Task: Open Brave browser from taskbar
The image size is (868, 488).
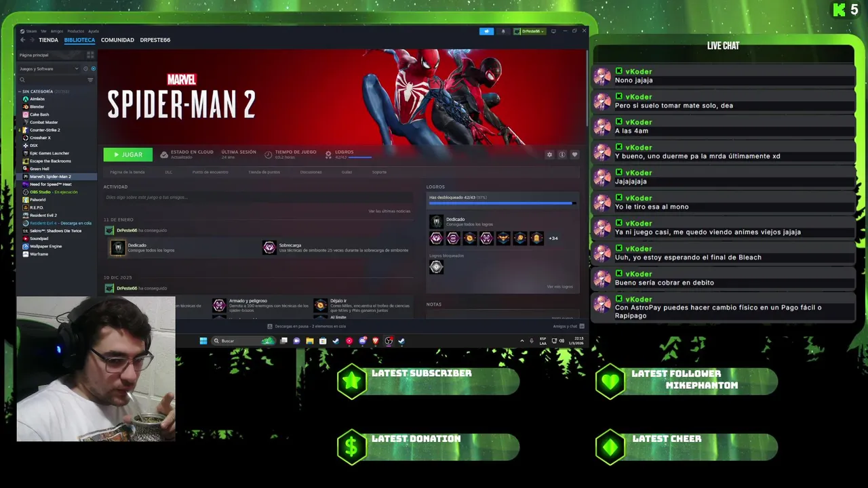Action: tap(375, 341)
